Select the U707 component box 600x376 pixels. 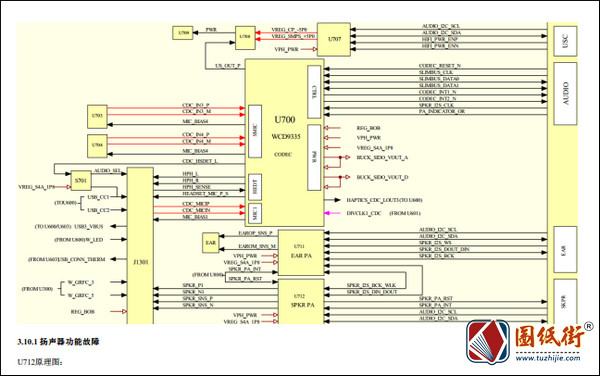pyautogui.click(x=334, y=39)
